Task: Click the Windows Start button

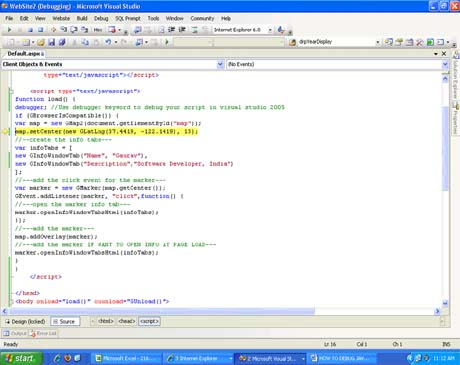Action: coord(21,358)
